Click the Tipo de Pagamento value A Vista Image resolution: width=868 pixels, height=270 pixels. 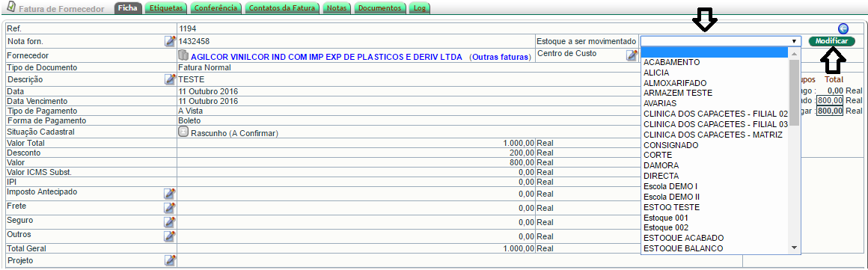point(190,111)
